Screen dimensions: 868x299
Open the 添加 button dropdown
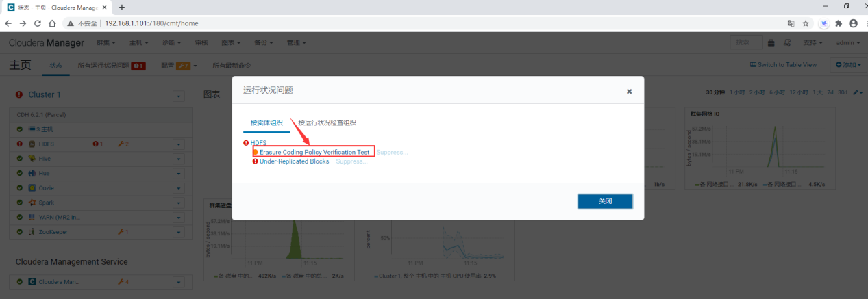tap(847, 65)
